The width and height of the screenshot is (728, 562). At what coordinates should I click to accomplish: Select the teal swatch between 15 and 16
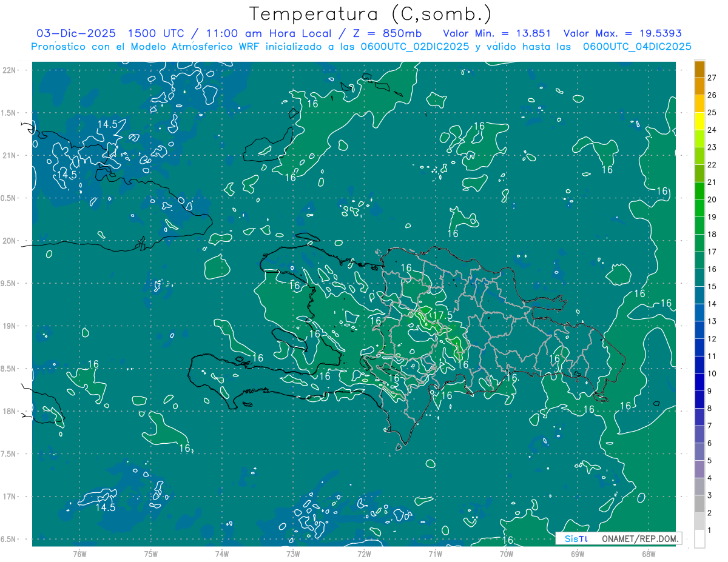pyautogui.click(x=699, y=278)
